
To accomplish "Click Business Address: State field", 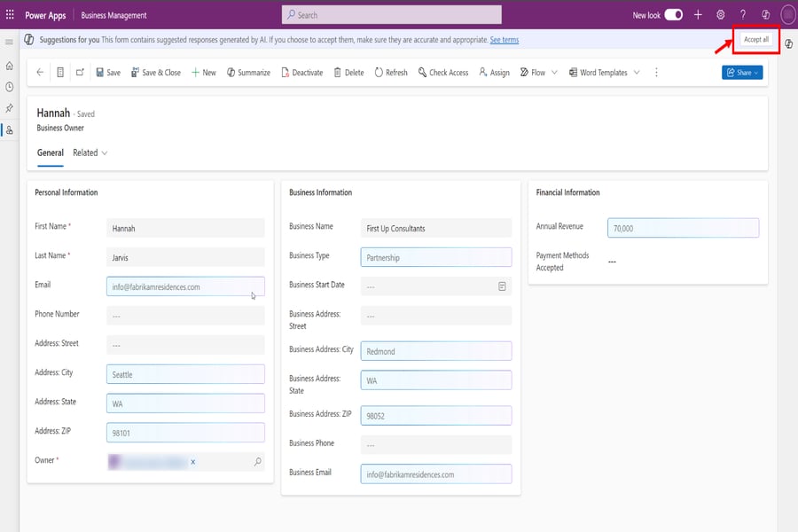I will [x=435, y=380].
